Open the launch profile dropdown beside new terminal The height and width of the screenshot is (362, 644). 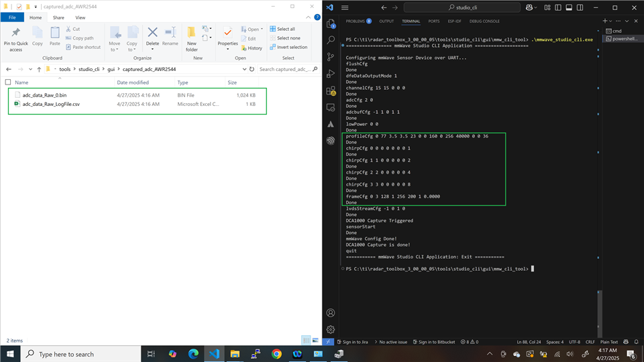point(610,21)
